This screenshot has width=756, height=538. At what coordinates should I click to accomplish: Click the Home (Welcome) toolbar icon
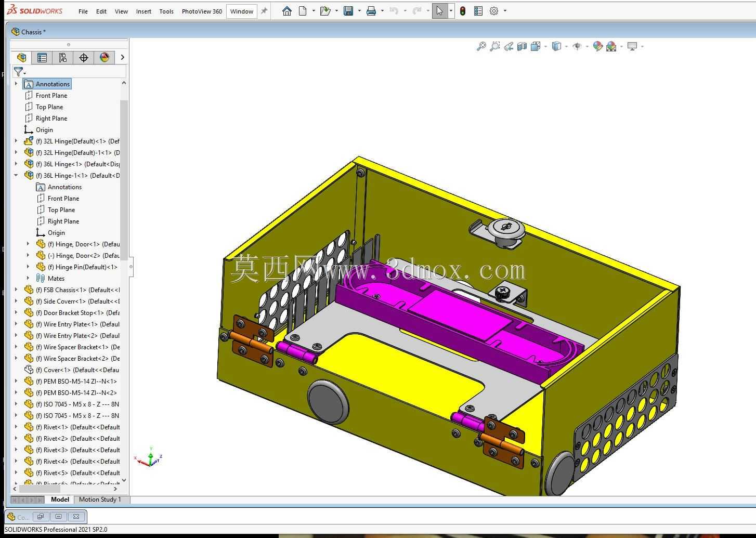(286, 11)
